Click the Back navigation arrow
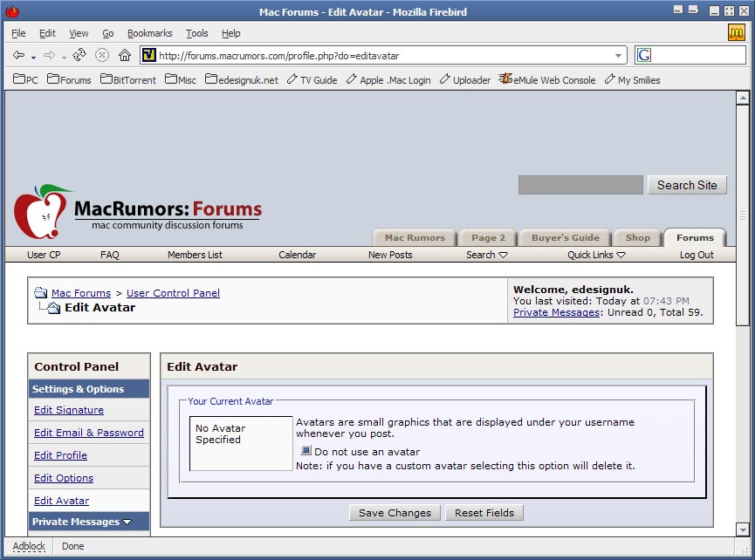This screenshot has width=755, height=560. 19,55
